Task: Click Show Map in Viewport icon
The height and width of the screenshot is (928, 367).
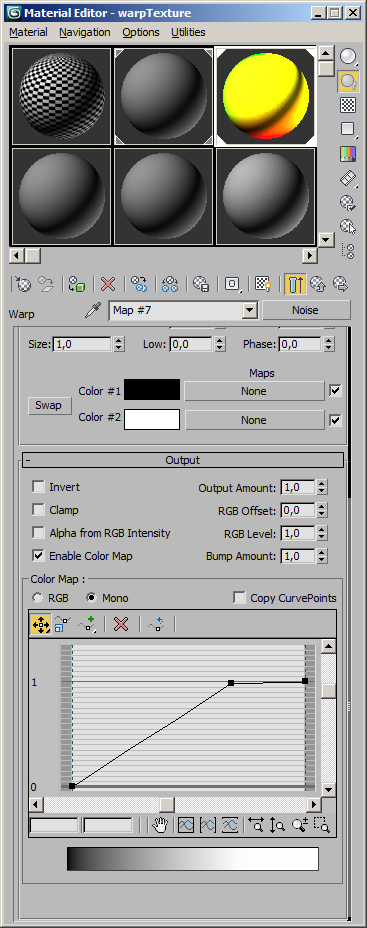Action: (x=263, y=284)
